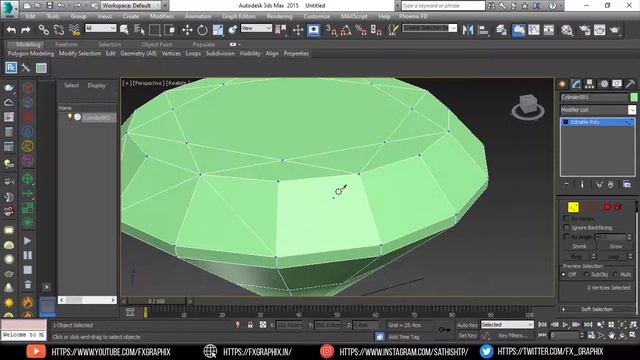Toggle the By Angle checkbox
The image size is (640, 360).
(566, 237)
